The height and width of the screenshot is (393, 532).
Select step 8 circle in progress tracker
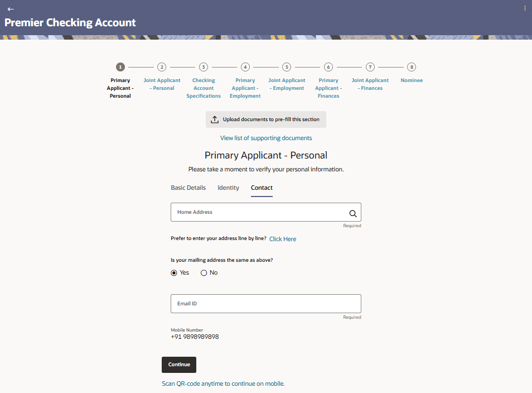click(x=412, y=67)
